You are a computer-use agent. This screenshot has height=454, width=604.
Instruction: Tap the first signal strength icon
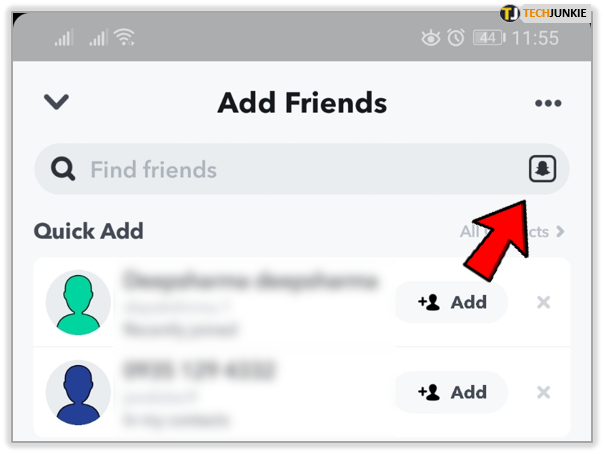[64, 37]
